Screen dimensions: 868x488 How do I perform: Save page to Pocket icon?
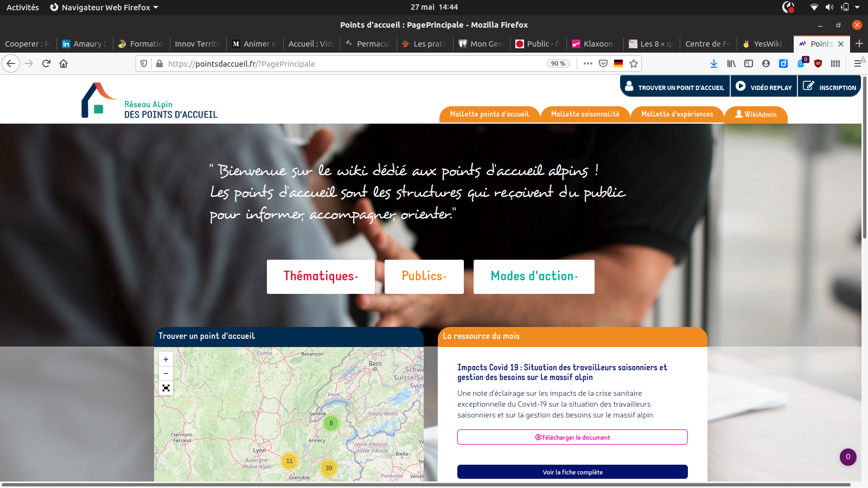603,63
